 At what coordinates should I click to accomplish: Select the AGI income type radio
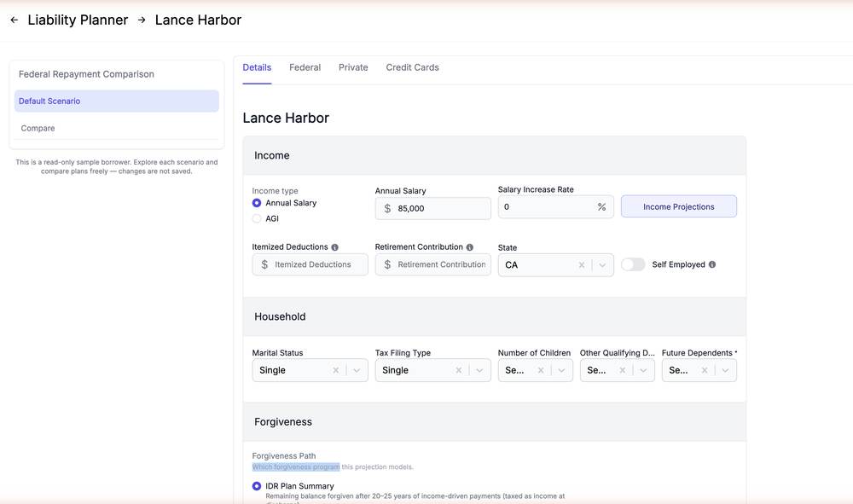257,218
